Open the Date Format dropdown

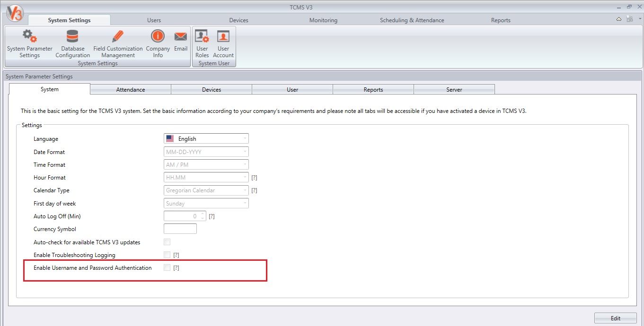pyautogui.click(x=206, y=152)
